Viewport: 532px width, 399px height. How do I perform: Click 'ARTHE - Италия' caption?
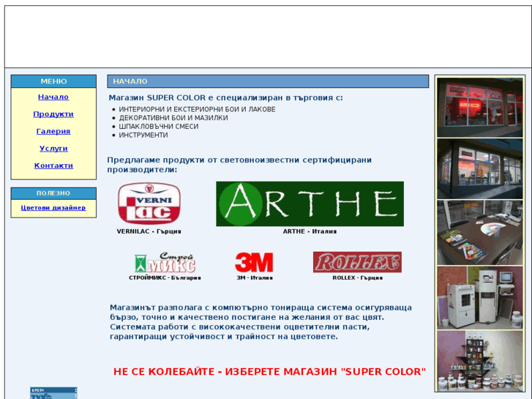click(310, 231)
